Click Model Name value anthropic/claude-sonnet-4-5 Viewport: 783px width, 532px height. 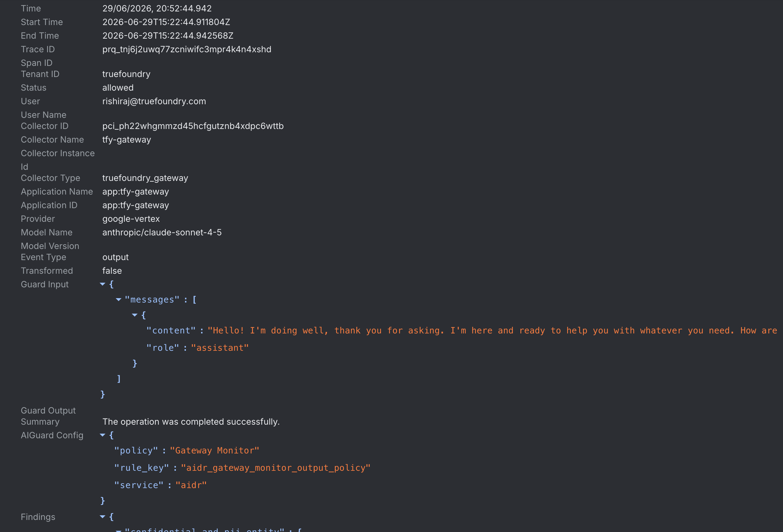(x=162, y=233)
